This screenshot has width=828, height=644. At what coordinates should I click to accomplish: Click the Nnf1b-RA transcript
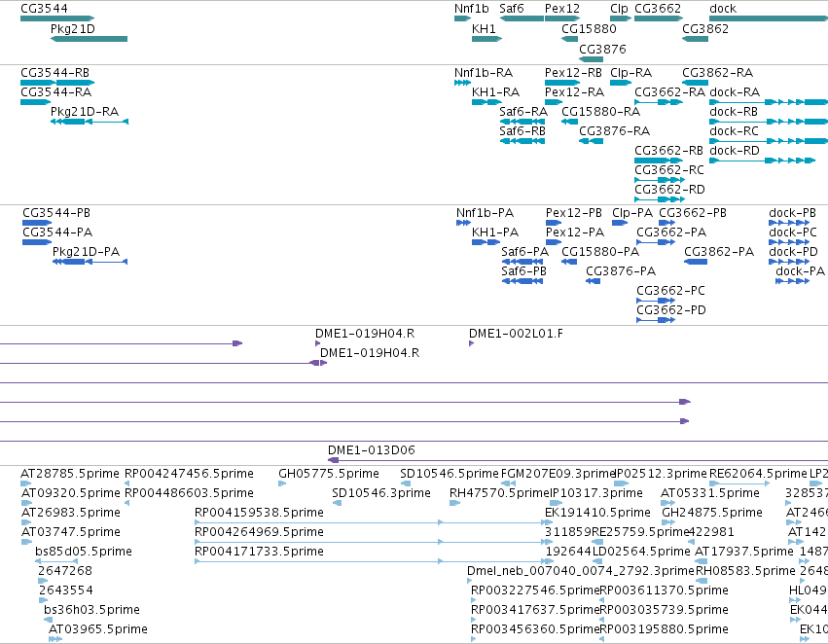(x=462, y=83)
